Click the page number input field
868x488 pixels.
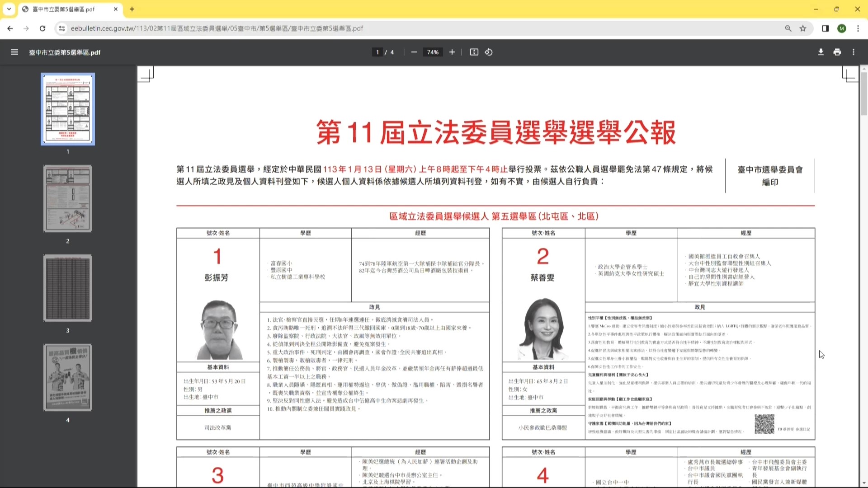pyautogui.click(x=377, y=52)
